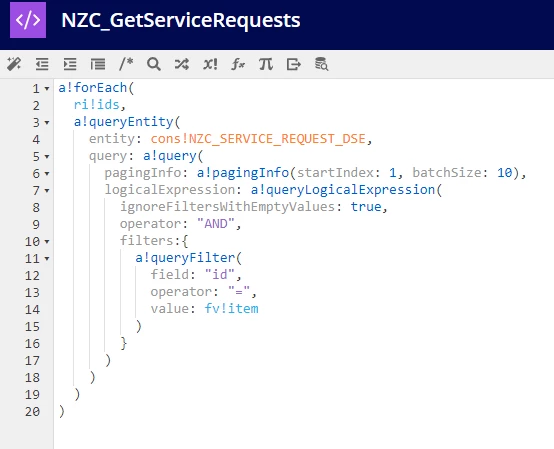Open the fx function picker
554x449 pixels.
[238, 64]
